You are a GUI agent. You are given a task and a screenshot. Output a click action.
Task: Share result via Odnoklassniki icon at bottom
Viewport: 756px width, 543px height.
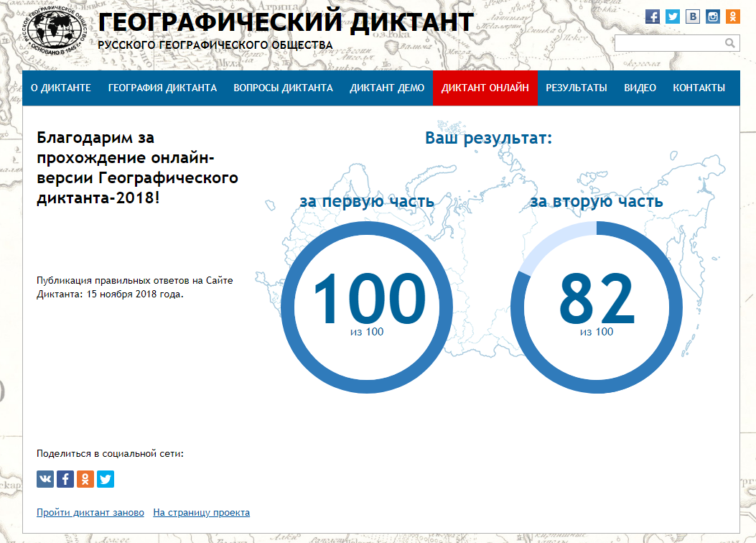(85, 479)
